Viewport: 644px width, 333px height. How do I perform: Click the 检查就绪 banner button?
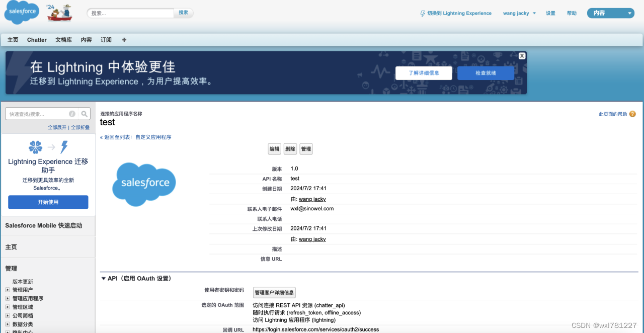486,73
